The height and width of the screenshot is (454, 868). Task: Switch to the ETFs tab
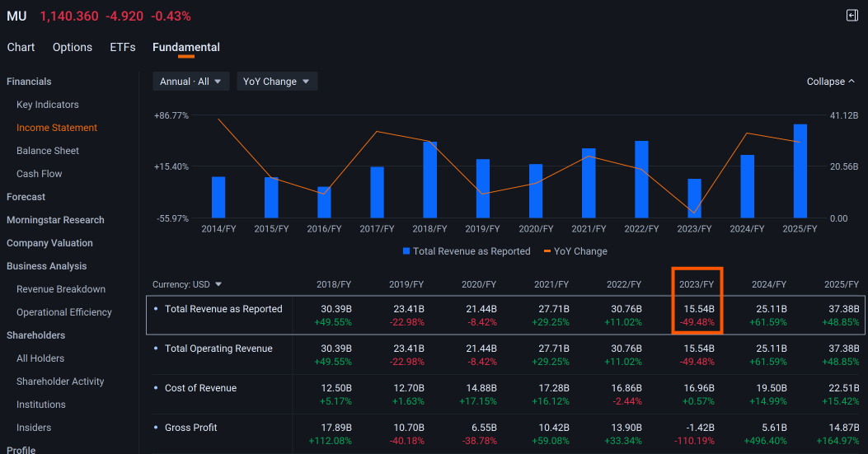tap(122, 48)
